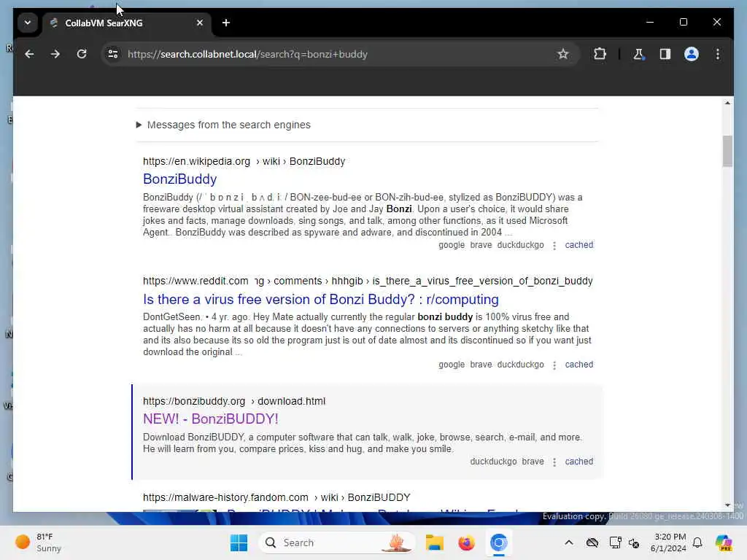Toggle the browser side panel
This screenshot has height=560, width=747.
(x=665, y=54)
